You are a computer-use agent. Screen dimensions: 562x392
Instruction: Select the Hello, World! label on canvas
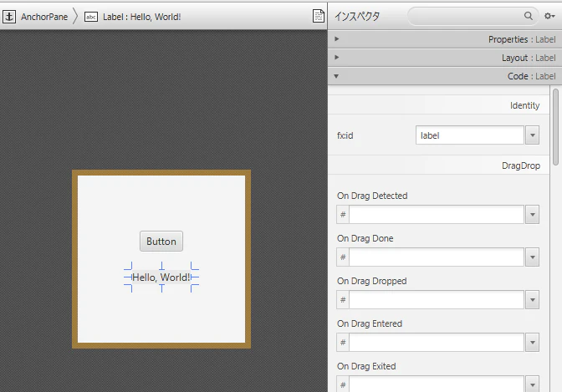coord(161,277)
